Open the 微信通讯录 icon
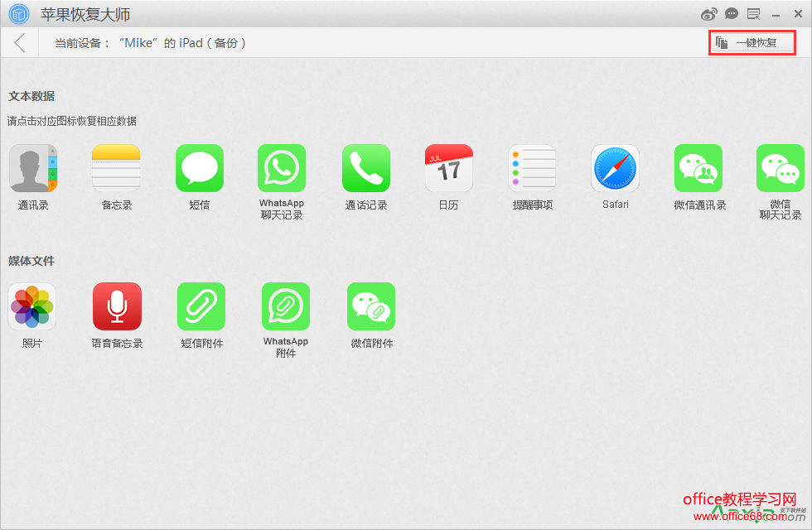 click(x=698, y=168)
